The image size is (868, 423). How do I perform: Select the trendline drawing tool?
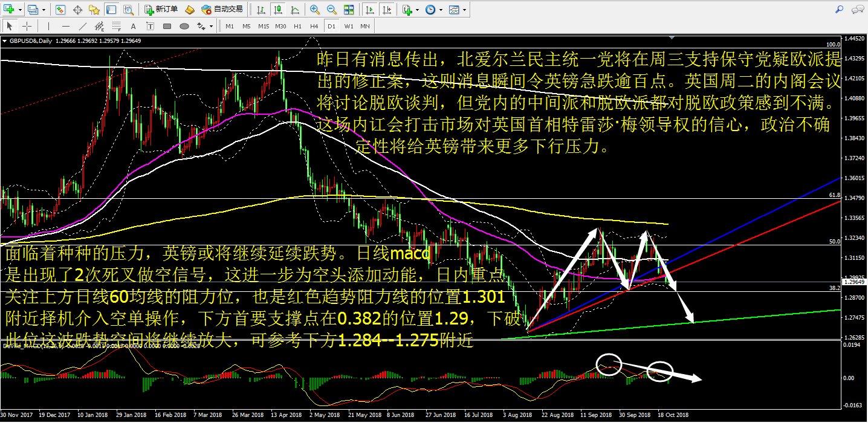tap(82, 27)
